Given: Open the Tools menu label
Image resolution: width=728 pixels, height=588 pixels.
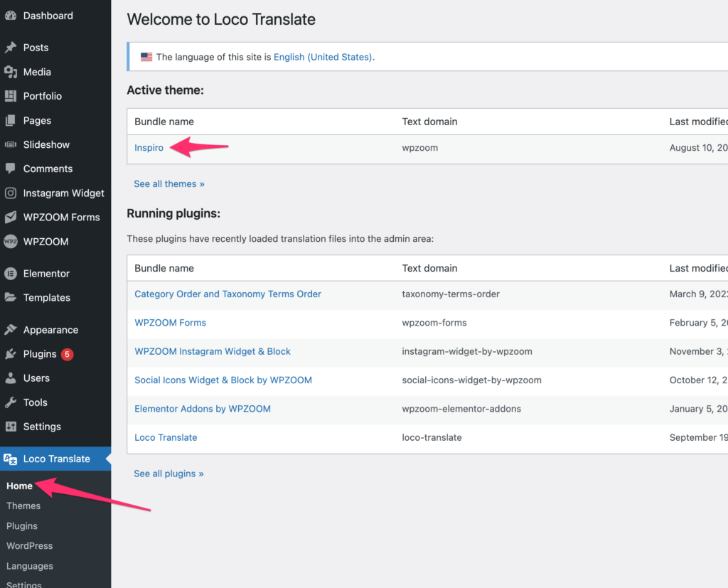Looking at the screenshot, I should [x=36, y=402].
